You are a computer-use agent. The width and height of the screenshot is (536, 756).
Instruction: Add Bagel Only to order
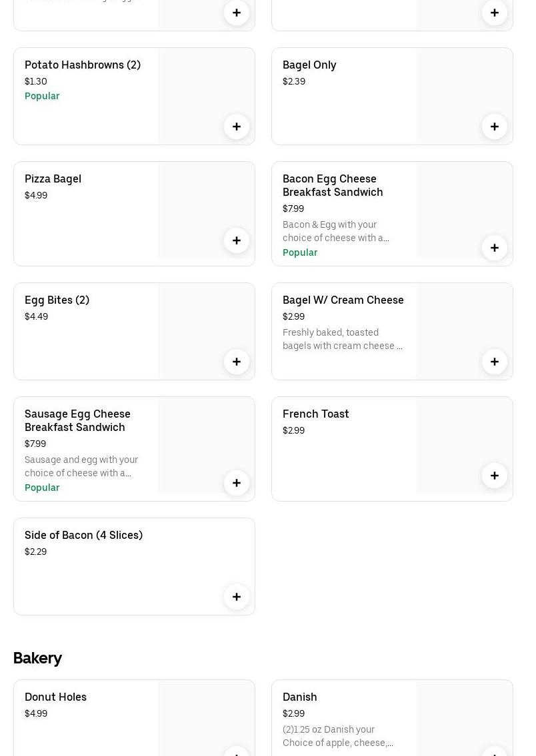tap(495, 127)
